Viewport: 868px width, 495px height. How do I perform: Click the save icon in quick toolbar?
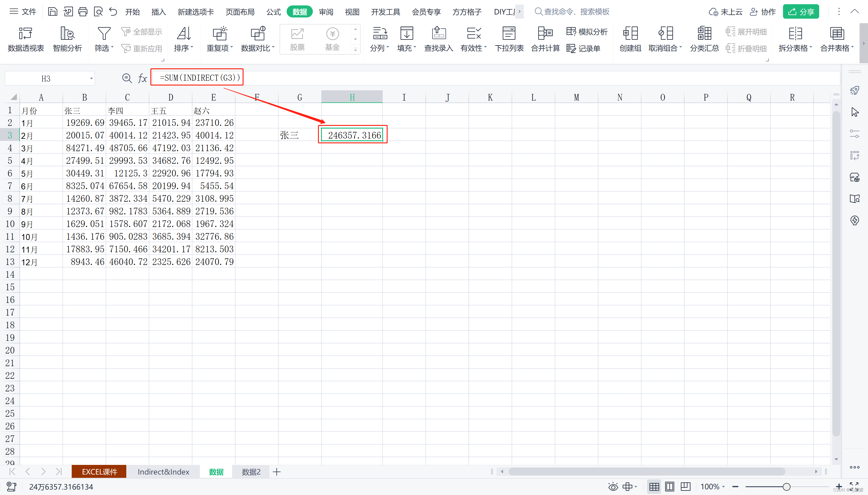(x=52, y=11)
